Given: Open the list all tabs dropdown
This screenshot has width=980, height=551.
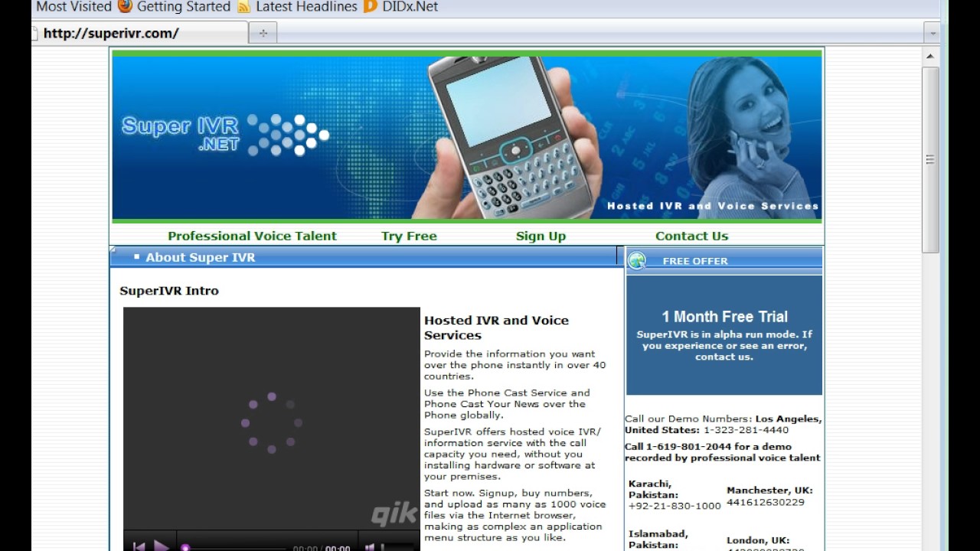Looking at the screenshot, I should tap(932, 33).
